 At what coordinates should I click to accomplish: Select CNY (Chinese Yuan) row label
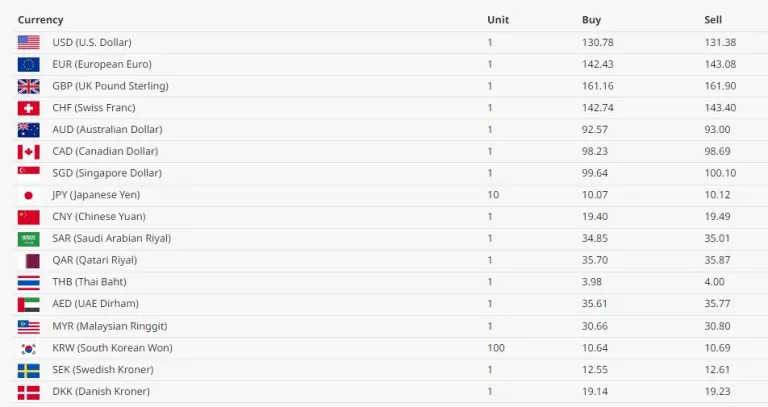coord(98,216)
